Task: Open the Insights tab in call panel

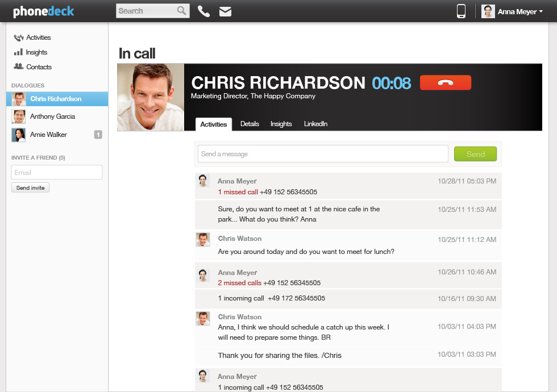Action: [x=281, y=124]
